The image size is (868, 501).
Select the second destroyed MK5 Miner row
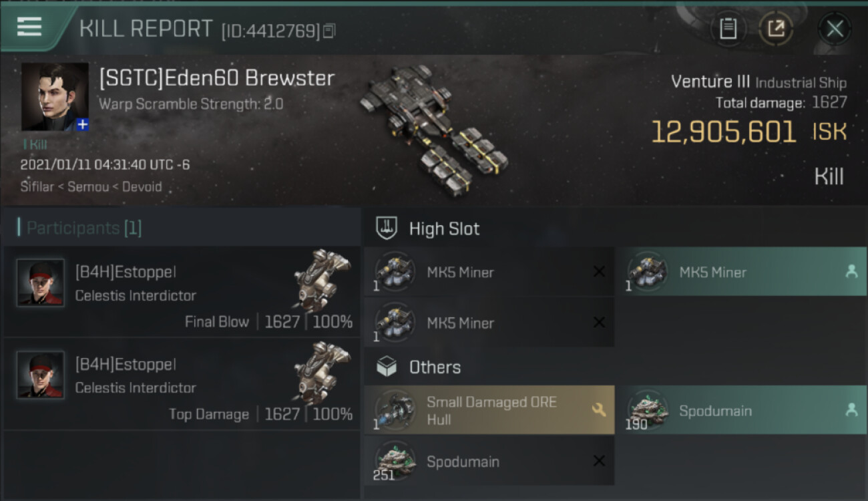[x=489, y=323]
